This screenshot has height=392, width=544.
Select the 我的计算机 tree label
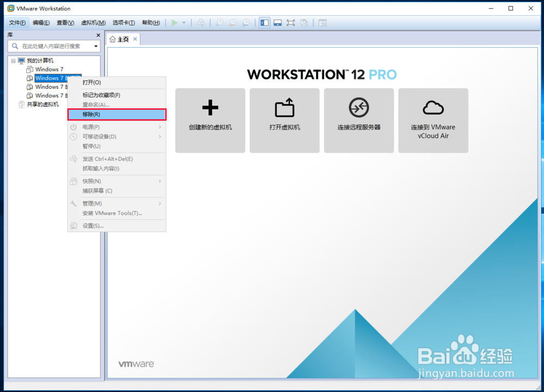pos(40,61)
